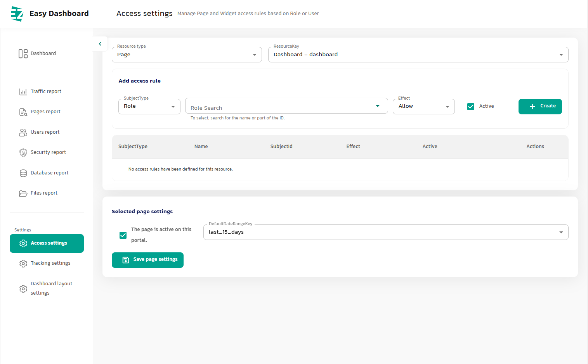This screenshot has height=364, width=588.
Task: Open the SubjectType Role dropdown
Action: (x=149, y=106)
